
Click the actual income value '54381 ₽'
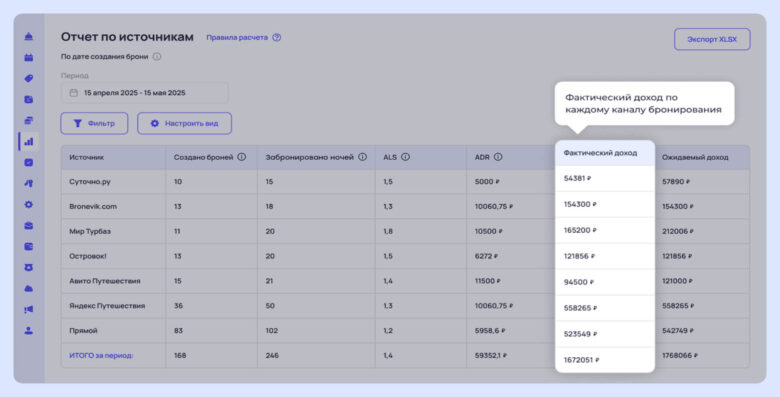coord(577,178)
